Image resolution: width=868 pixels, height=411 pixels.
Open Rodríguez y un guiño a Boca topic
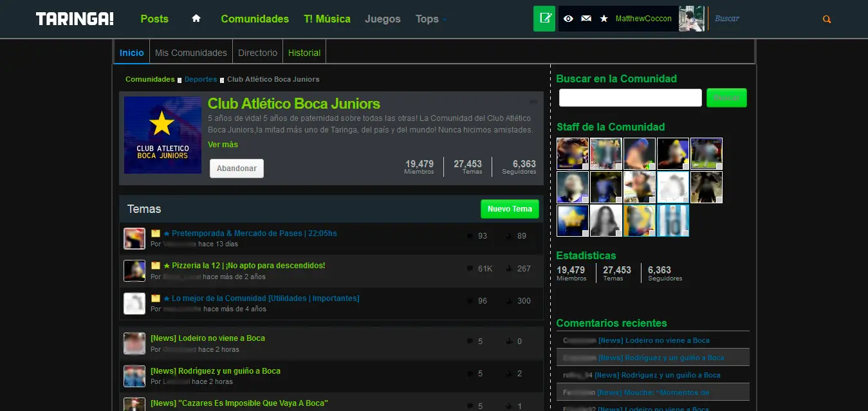(x=216, y=371)
